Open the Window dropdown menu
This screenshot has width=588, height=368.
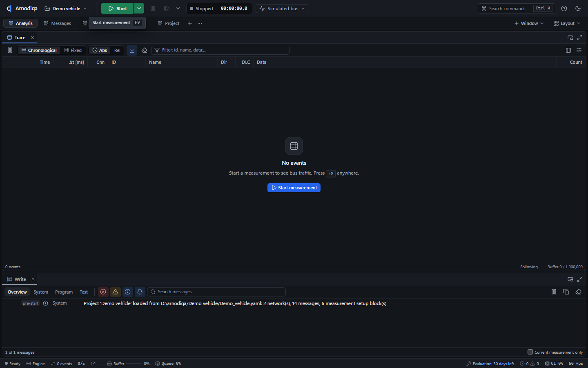coord(529,23)
